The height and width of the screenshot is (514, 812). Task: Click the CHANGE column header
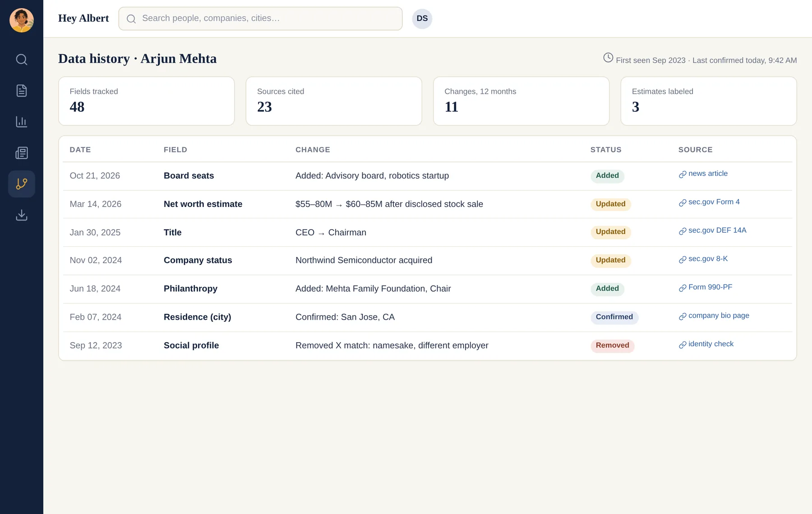click(313, 150)
